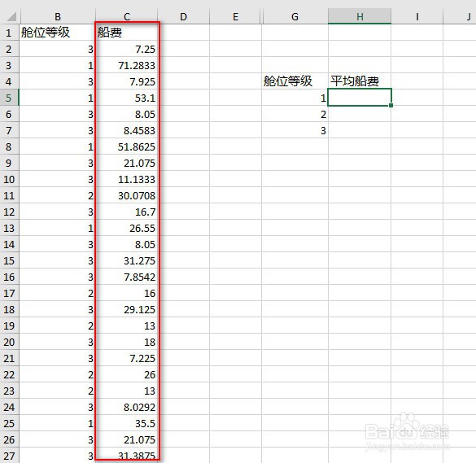
Task: Select cell H6 beside class 2
Action: (360, 114)
